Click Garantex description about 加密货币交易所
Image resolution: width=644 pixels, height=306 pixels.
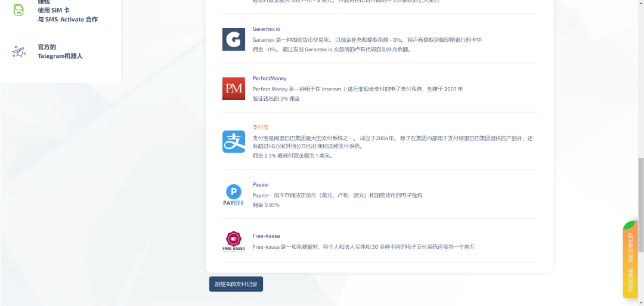pyautogui.click(x=367, y=40)
